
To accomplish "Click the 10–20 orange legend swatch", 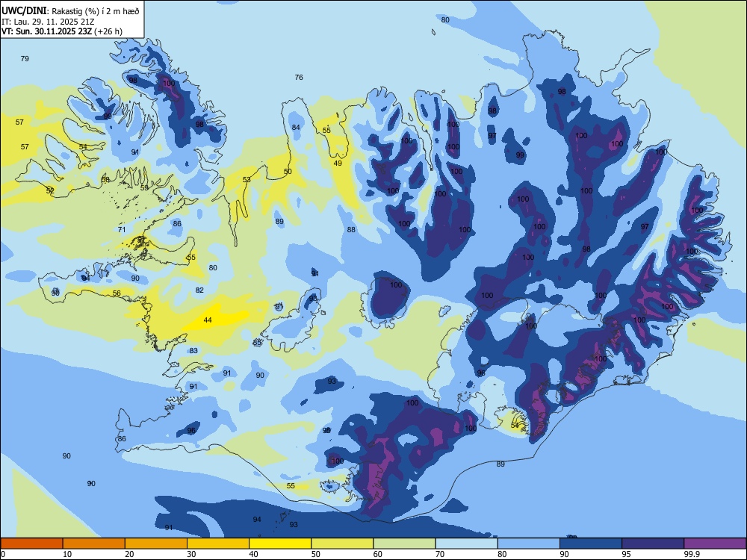I will 94,544.
